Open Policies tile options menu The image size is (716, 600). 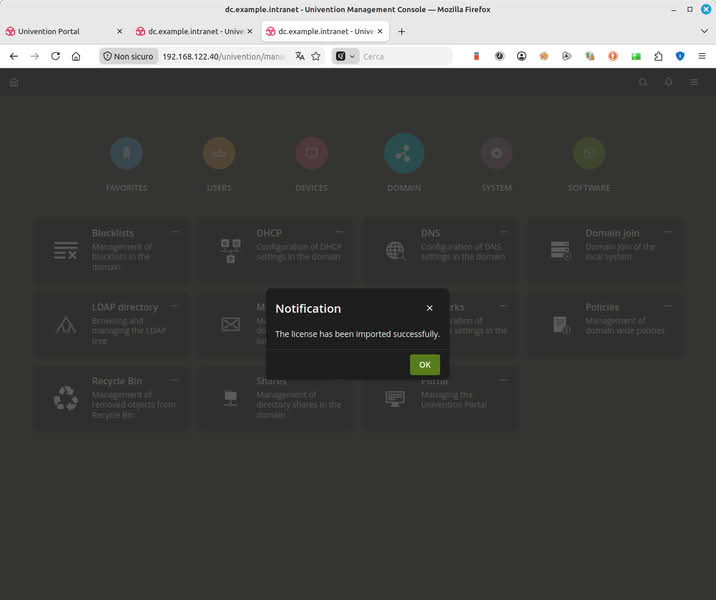tap(668, 306)
